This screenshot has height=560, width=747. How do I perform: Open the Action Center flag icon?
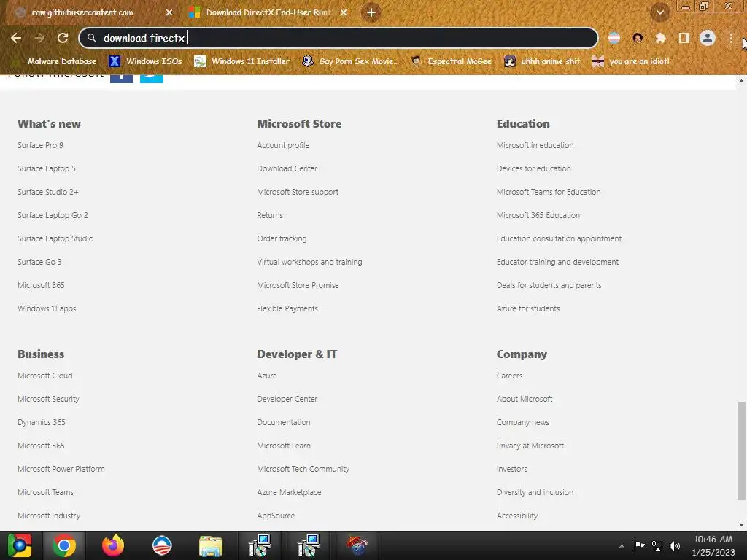click(x=639, y=545)
